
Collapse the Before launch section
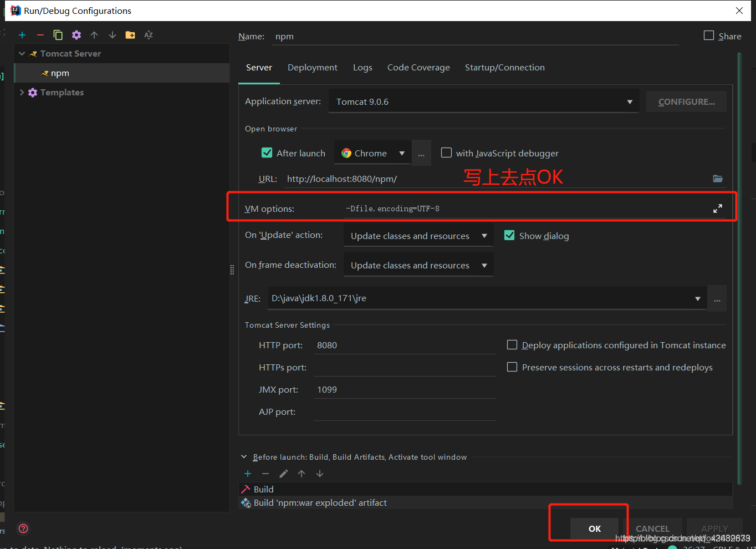[244, 457]
